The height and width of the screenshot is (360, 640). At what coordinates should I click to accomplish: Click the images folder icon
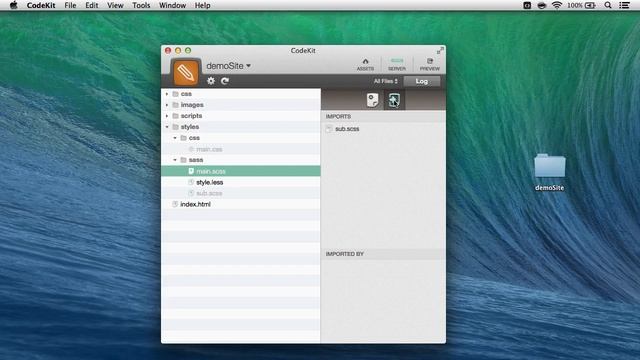[x=176, y=105]
